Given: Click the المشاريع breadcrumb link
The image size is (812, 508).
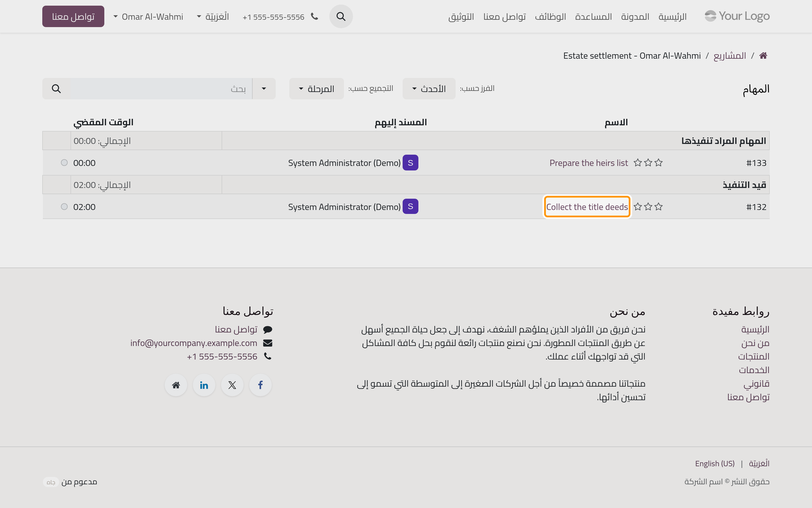Looking at the screenshot, I should click(x=730, y=55).
